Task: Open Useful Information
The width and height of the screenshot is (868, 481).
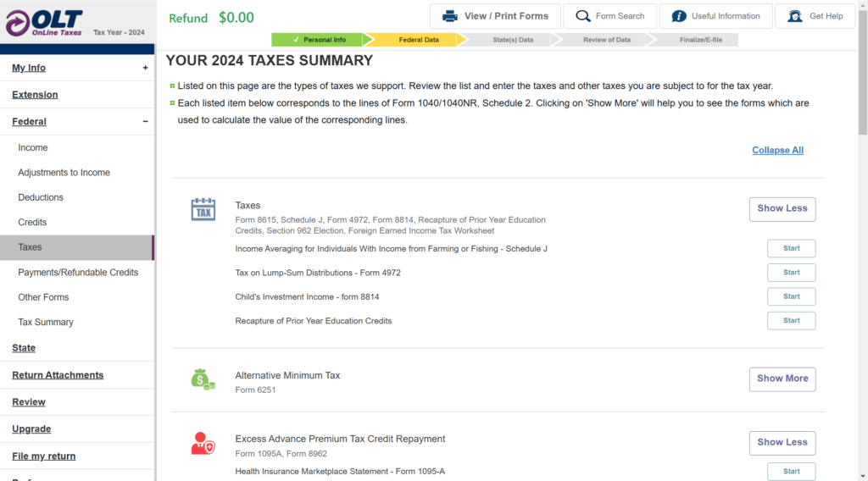Action: pyautogui.click(x=715, y=16)
